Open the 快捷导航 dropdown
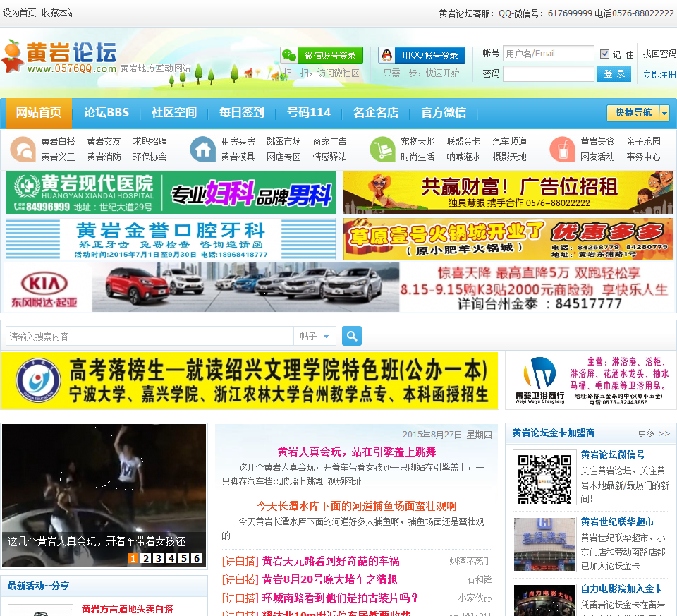This screenshot has height=616, width=677. click(x=638, y=113)
